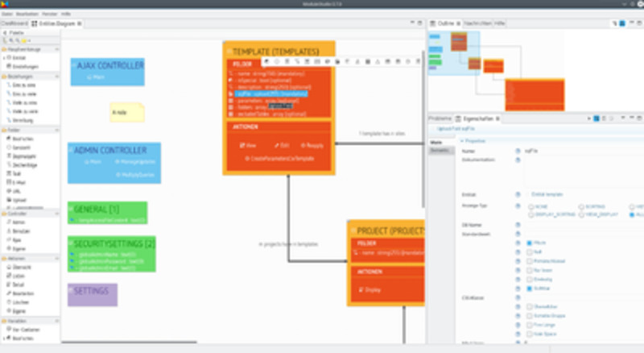Open the Outline tab
The width and height of the screenshot is (644, 353).
[445, 23]
